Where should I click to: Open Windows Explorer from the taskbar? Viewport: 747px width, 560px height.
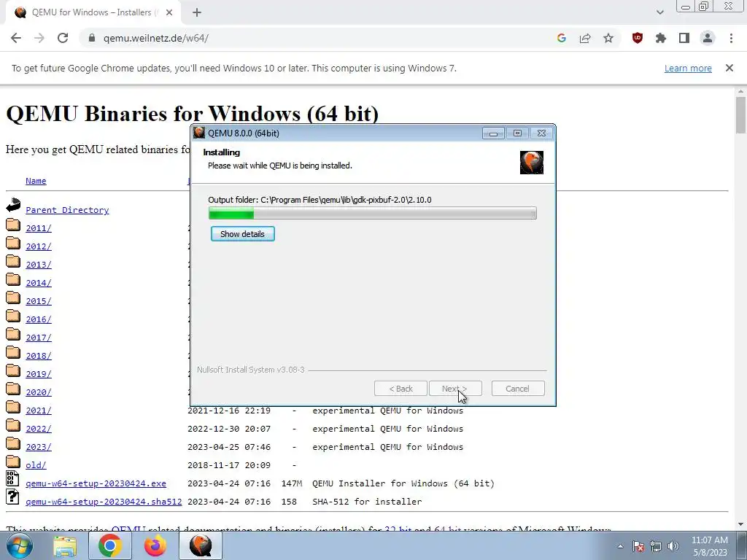click(65, 546)
